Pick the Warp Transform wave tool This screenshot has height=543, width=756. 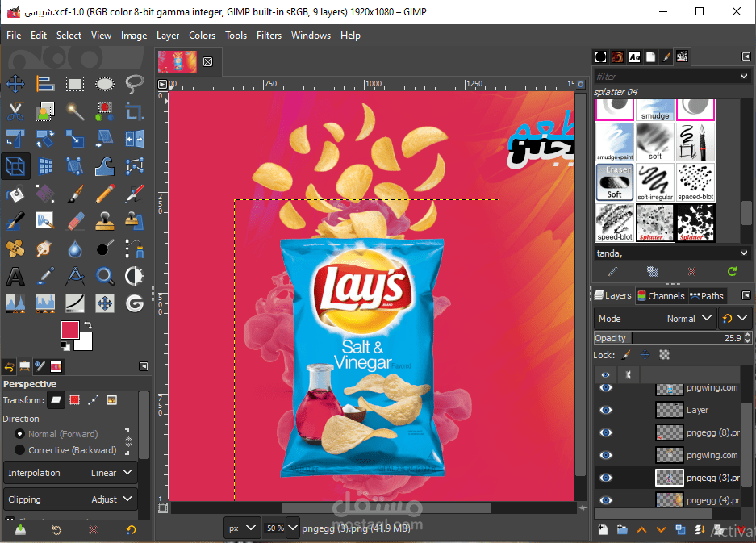click(105, 166)
